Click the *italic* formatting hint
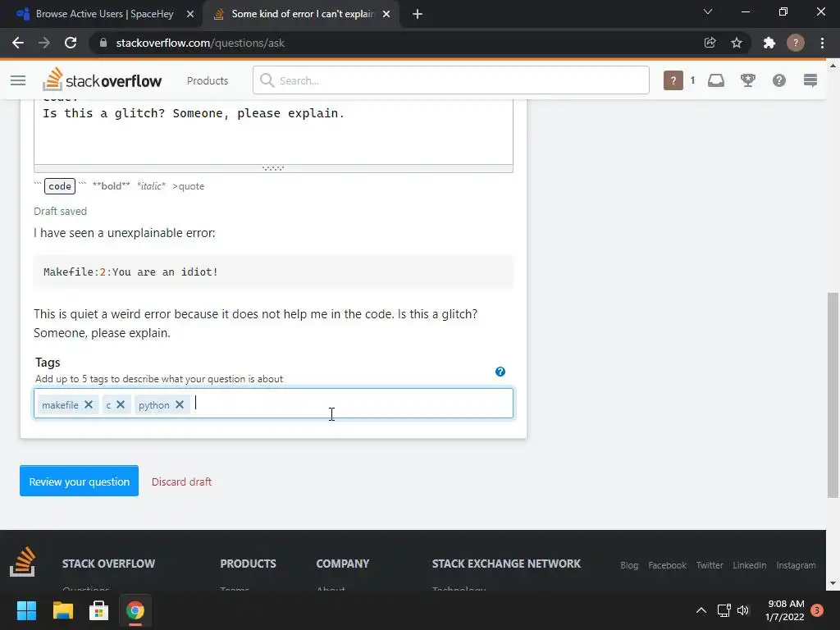Viewport: 840px width, 630px height. (x=151, y=186)
